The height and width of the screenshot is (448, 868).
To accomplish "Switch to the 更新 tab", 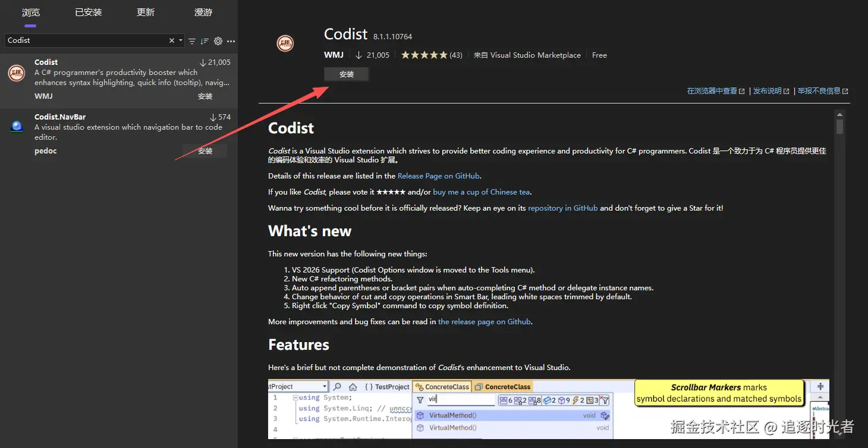I will pos(146,12).
